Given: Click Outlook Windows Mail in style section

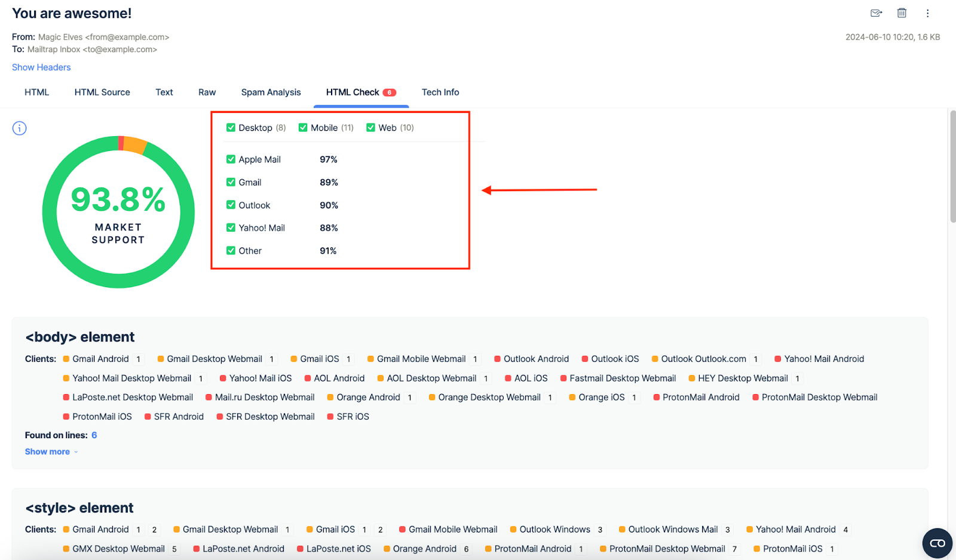Looking at the screenshot, I should click(x=673, y=529).
